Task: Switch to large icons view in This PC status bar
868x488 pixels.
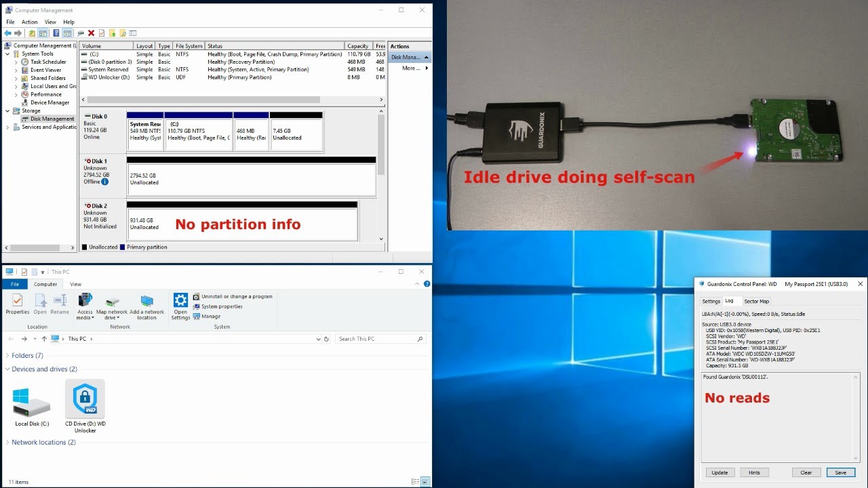Action: pyautogui.click(x=425, y=482)
